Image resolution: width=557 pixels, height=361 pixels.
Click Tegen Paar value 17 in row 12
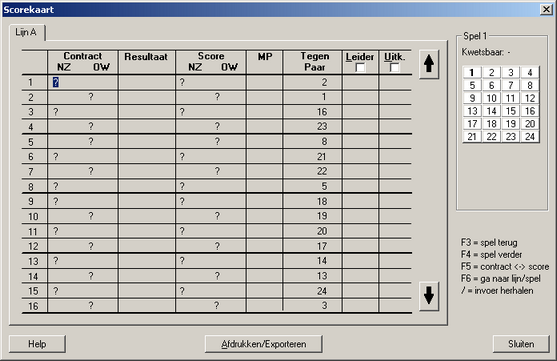[322, 246]
